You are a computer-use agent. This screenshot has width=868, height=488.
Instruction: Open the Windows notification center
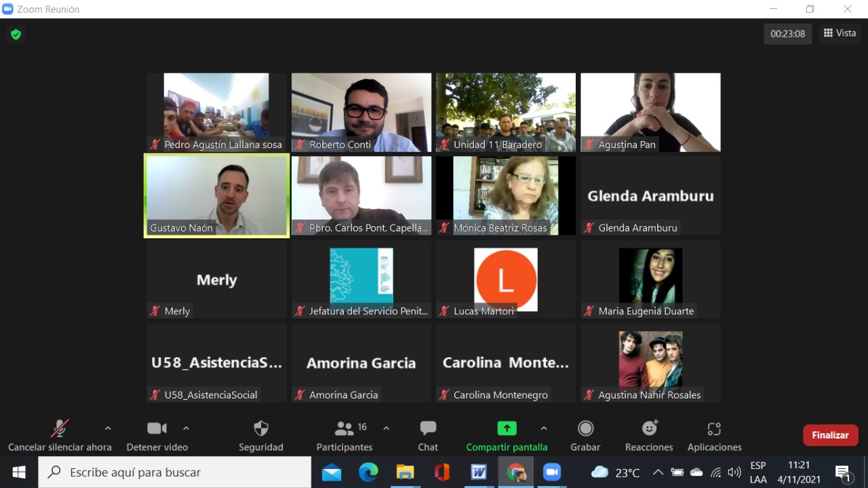[x=844, y=472]
